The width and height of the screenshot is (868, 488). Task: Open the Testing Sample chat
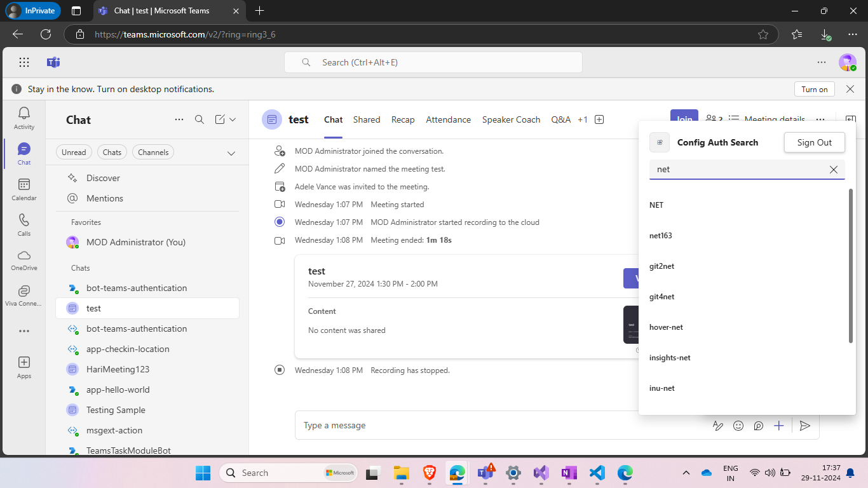pyautogui.click(x=147, y=410)
